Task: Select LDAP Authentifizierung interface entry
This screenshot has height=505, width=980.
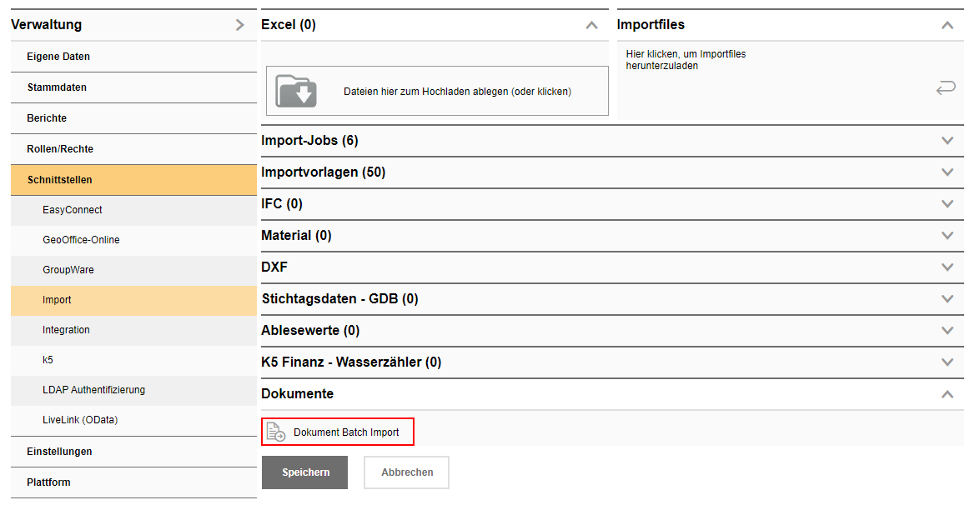Action: [93, 390]
